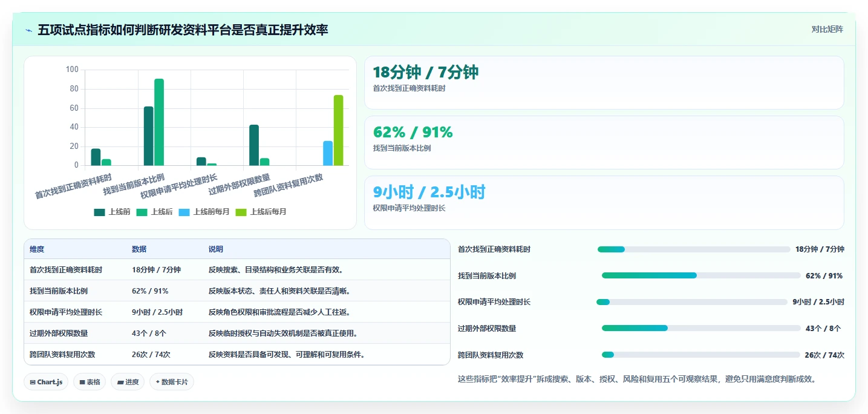Toggle the 上线后 legend swatch
Screen dimensions: 868x414
coord(142,212)
